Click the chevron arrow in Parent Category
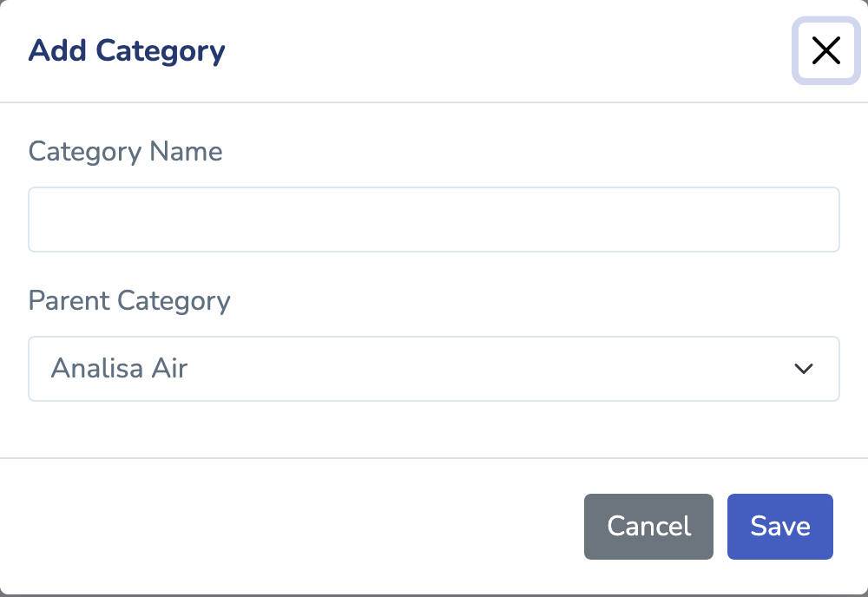Image resolution: width=868 pixels, height=597 pixels. (x=804, y=369)
